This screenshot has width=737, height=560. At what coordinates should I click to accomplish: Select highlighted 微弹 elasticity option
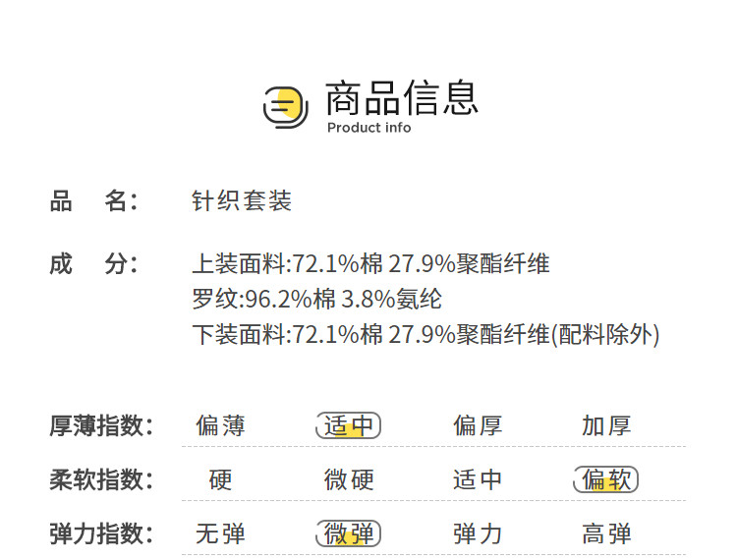pos(349,533)
